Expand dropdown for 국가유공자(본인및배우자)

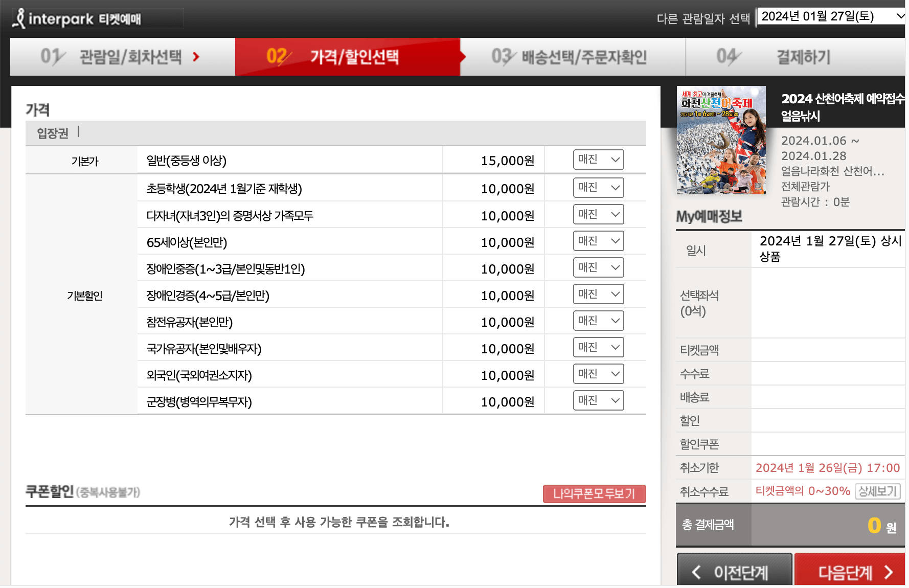598,347
